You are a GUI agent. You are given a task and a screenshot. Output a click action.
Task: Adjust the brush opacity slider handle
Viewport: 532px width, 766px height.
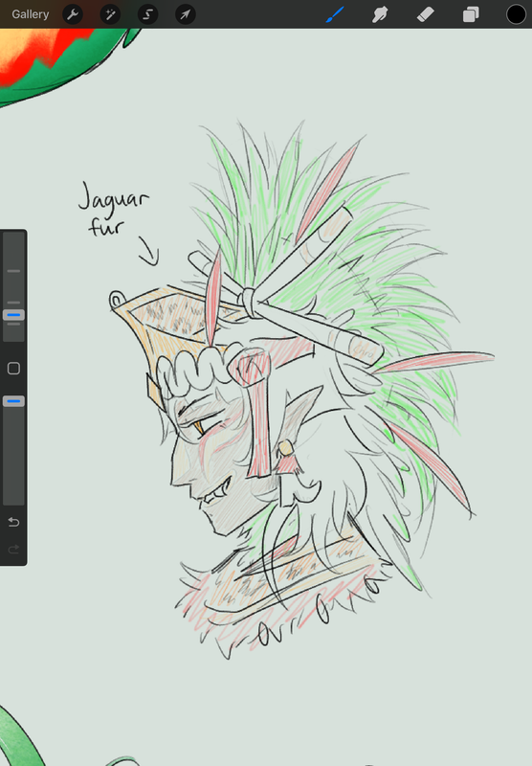[13, 401]
